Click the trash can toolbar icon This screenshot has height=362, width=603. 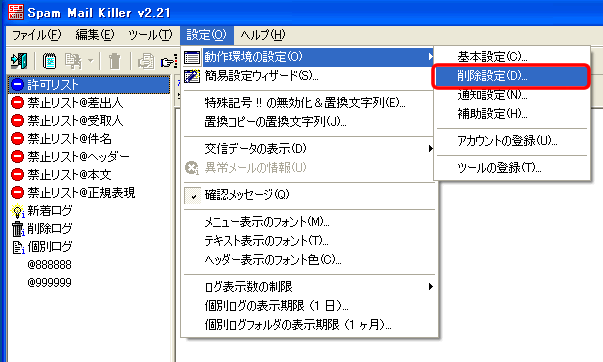[114, 61]
